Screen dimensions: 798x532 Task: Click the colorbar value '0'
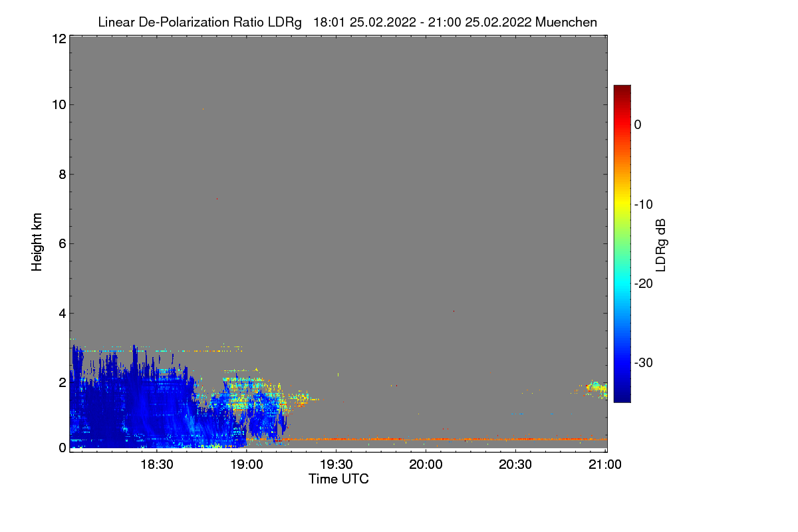coord(638,125)
